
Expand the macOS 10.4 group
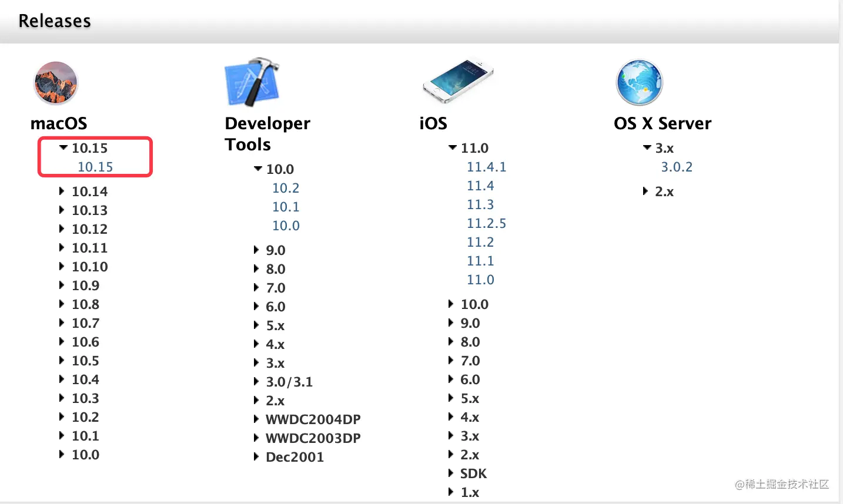coord(62,379)
